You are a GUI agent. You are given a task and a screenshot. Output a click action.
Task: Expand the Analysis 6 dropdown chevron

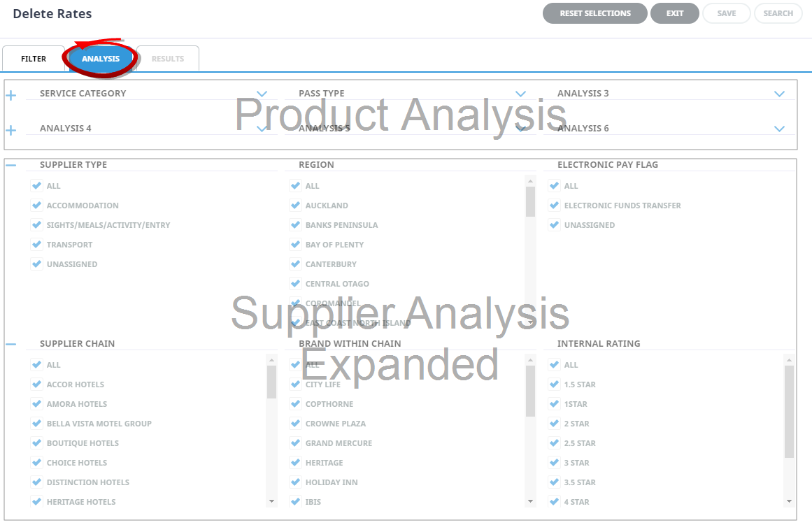point(779,129)
